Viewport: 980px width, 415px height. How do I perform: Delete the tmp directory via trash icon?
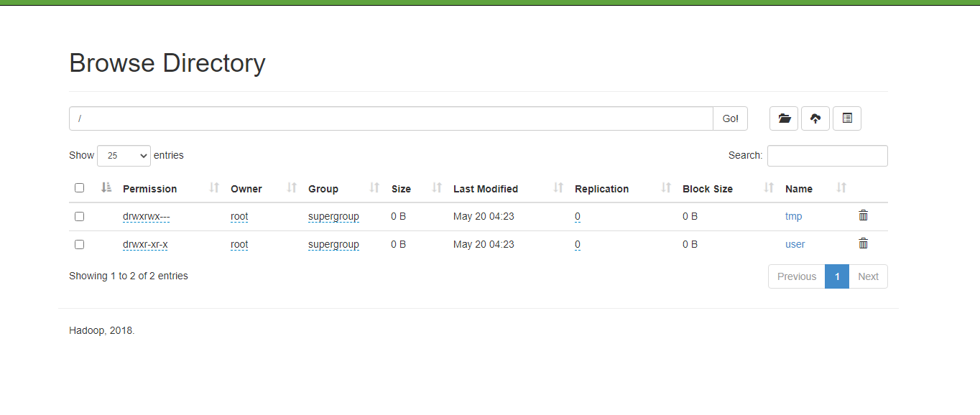tap(862, 215)
